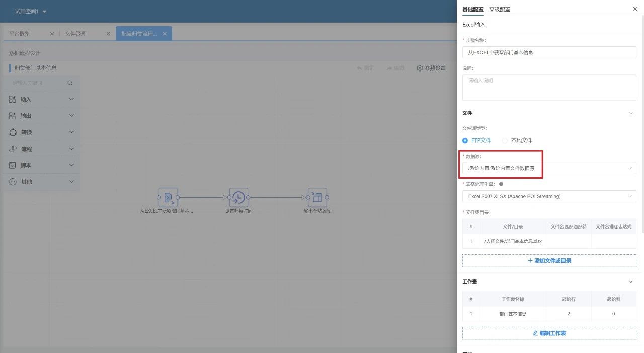Expand the 其他 component group
The image size is (644, 353).
click(71, 182)
